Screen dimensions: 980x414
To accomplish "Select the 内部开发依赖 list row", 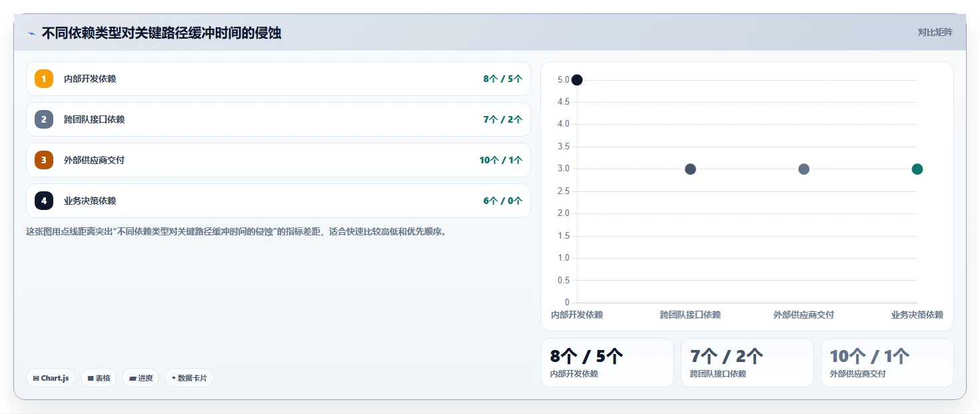I will (x=278, y=79).
